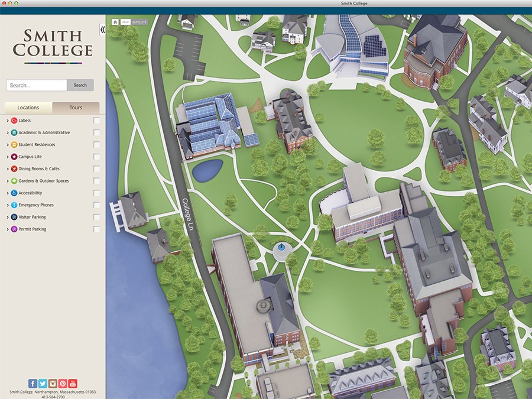Enable the Labels checkbox
Screen dimensions: 532x399
(x=96, y=121)
